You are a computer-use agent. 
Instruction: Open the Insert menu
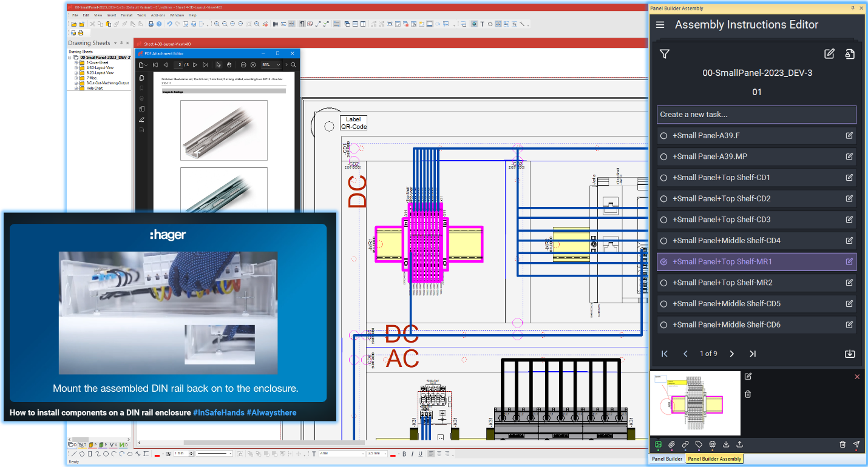coord(110,15)
